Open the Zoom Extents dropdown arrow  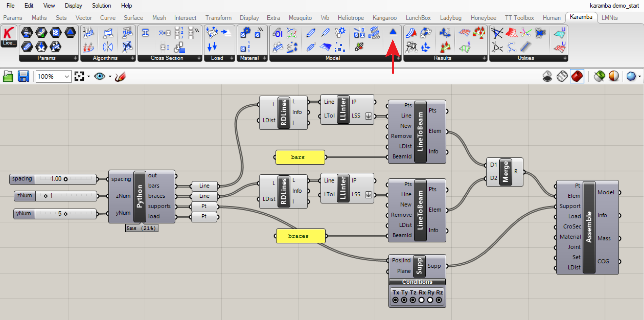pos(89,77)
